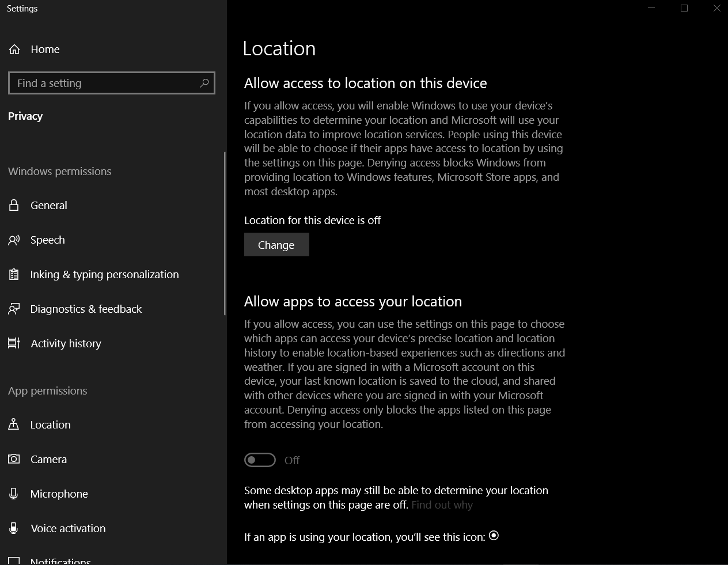Click Location for this device is off text
The height and width of the screenshot is (565, 728).
[x=312, y=220]
